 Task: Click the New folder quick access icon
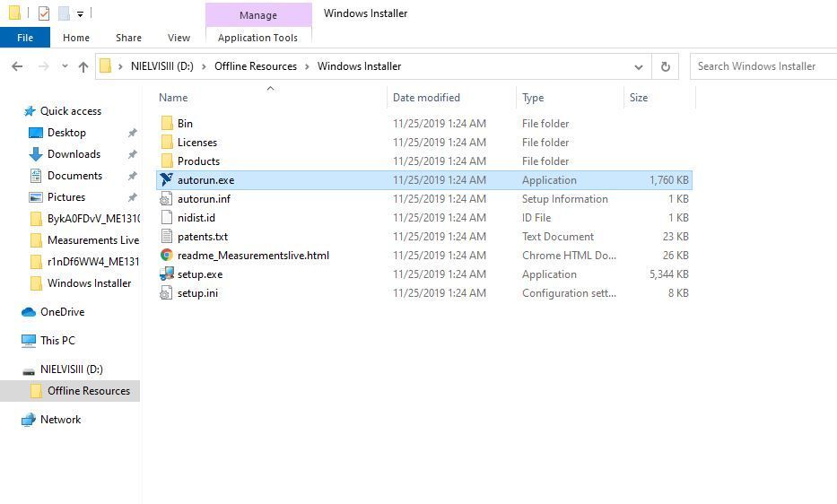64,13
